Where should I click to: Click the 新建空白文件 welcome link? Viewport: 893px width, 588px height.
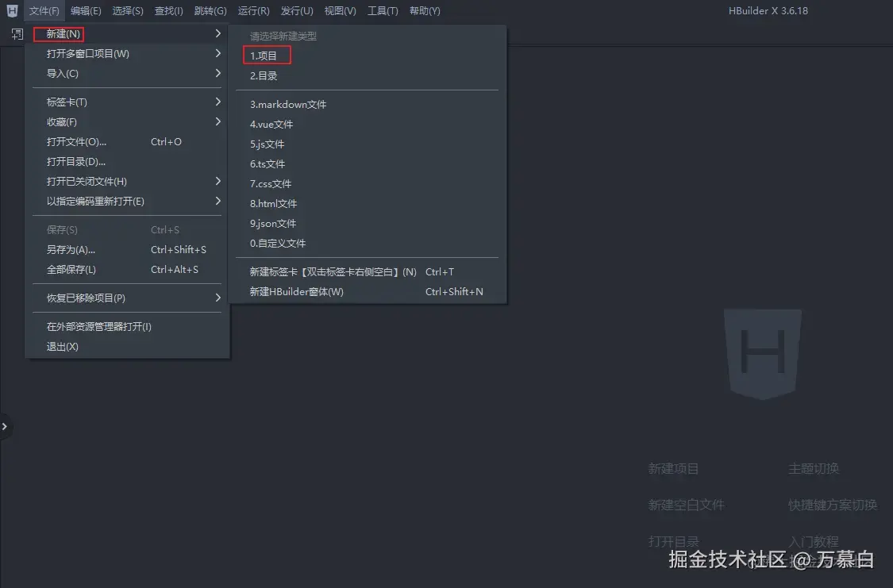[x=687, y=505]
